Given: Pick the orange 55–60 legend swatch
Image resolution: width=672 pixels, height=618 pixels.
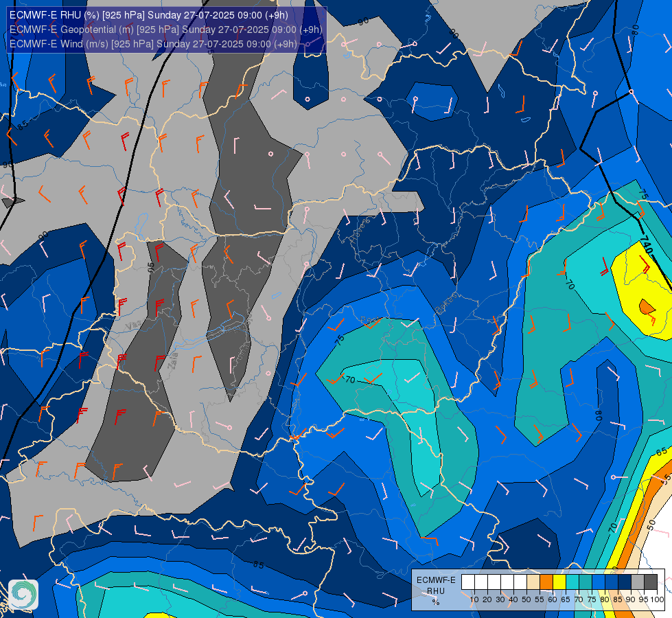Looking at the screenshot, I should click(x=546, y=582).
